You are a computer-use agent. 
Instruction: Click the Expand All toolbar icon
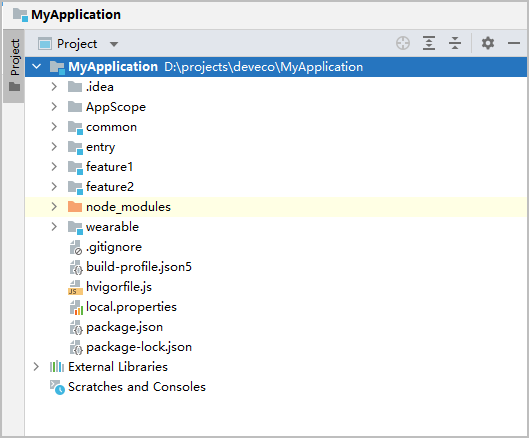[x=429, y=43]
